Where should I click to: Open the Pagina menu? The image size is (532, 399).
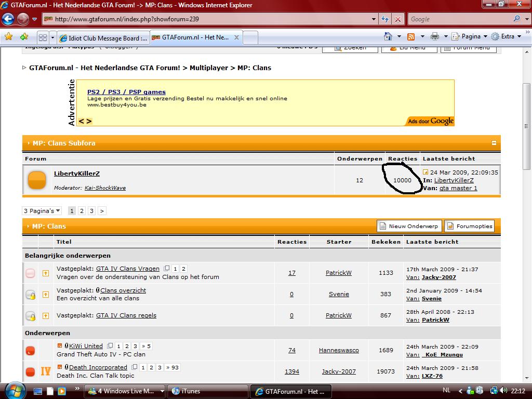click(470, 36)
